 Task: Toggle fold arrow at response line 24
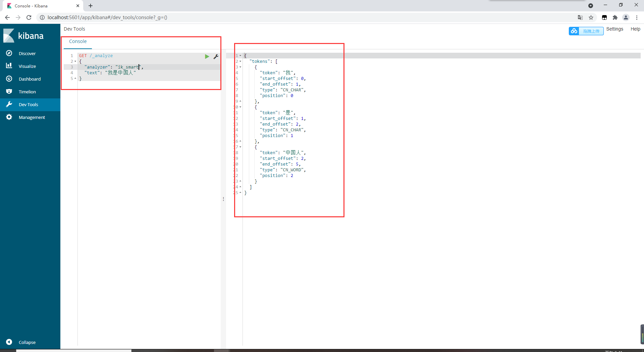tap(240, 187)
